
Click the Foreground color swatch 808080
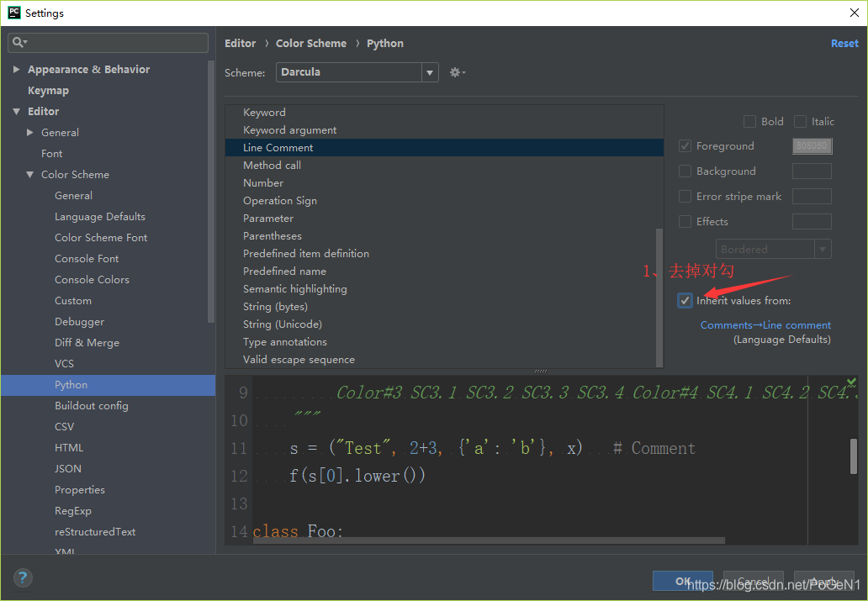pos(812,146)
